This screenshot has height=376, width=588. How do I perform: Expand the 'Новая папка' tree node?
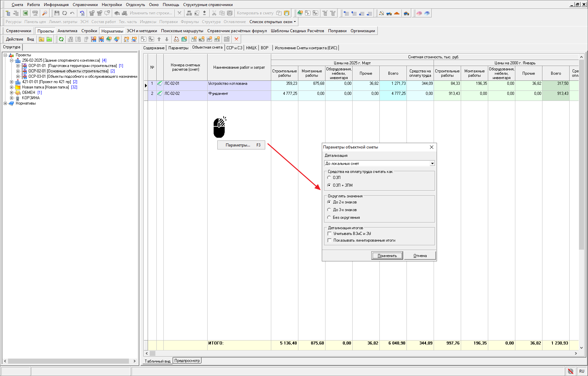12,87
